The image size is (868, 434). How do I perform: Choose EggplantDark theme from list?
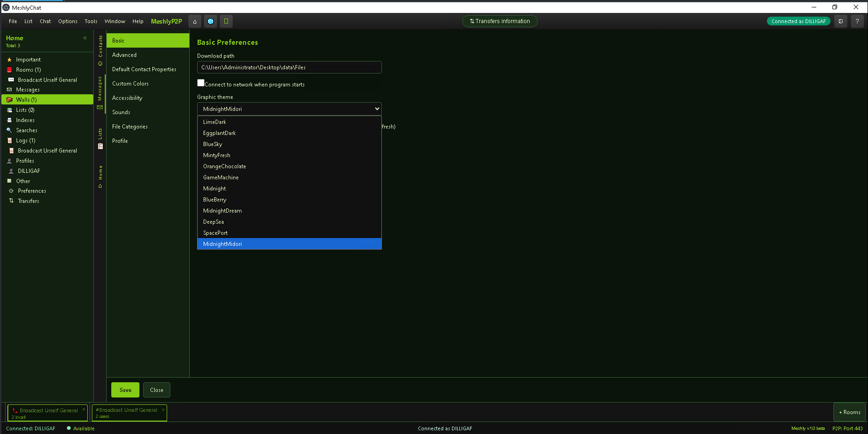(289, 133)
